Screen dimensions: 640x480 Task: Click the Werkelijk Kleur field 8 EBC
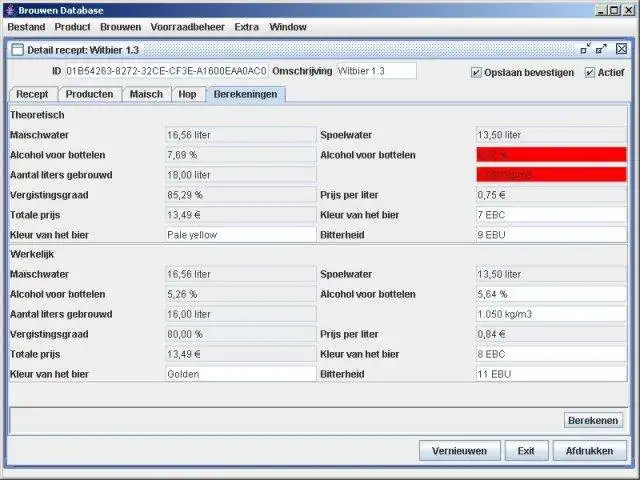point(551,354)
